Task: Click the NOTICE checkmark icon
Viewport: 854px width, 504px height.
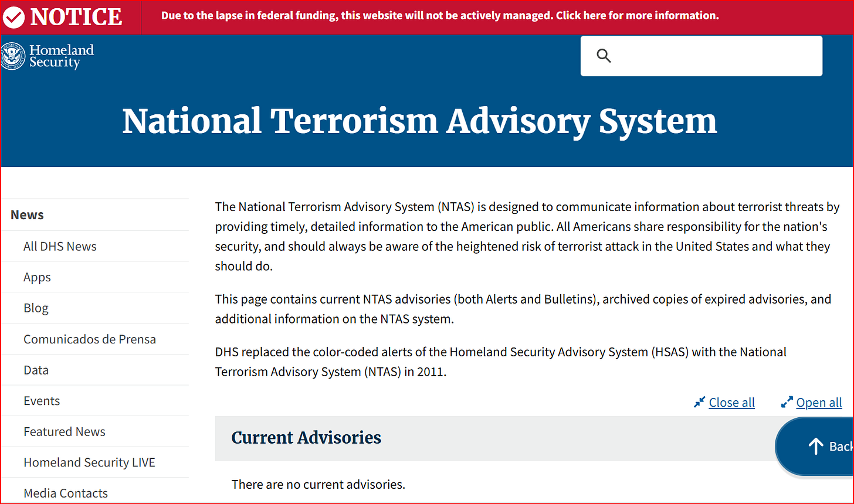Action: (x=13, y=18)
